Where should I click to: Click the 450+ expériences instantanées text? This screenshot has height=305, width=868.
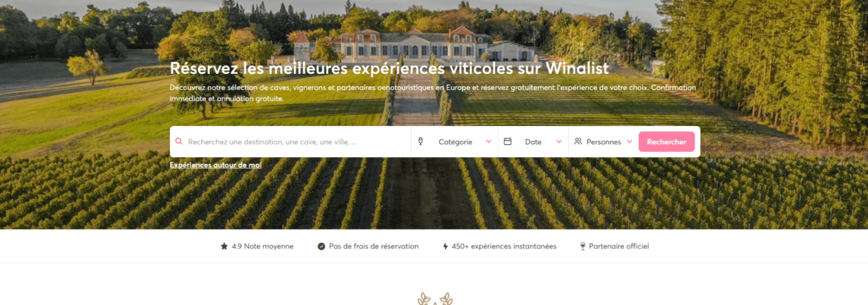tap(504, 246)
